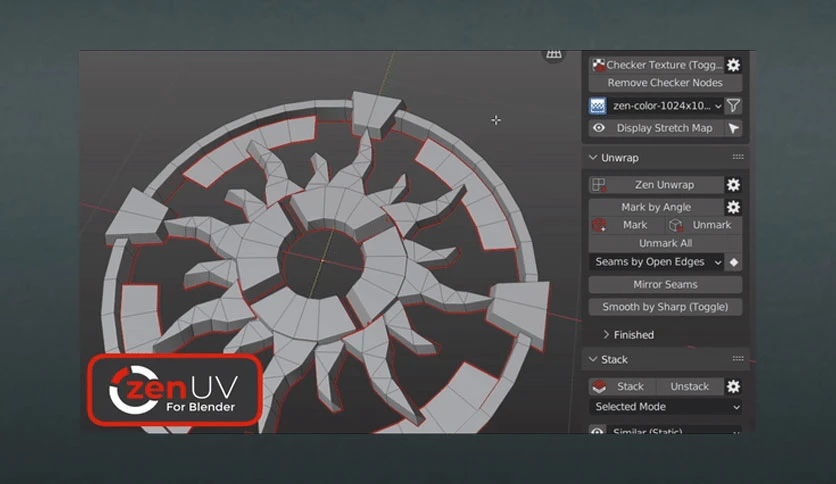Click the Unstack button
This screenshot has height=484, width=836.
(690, 386)
